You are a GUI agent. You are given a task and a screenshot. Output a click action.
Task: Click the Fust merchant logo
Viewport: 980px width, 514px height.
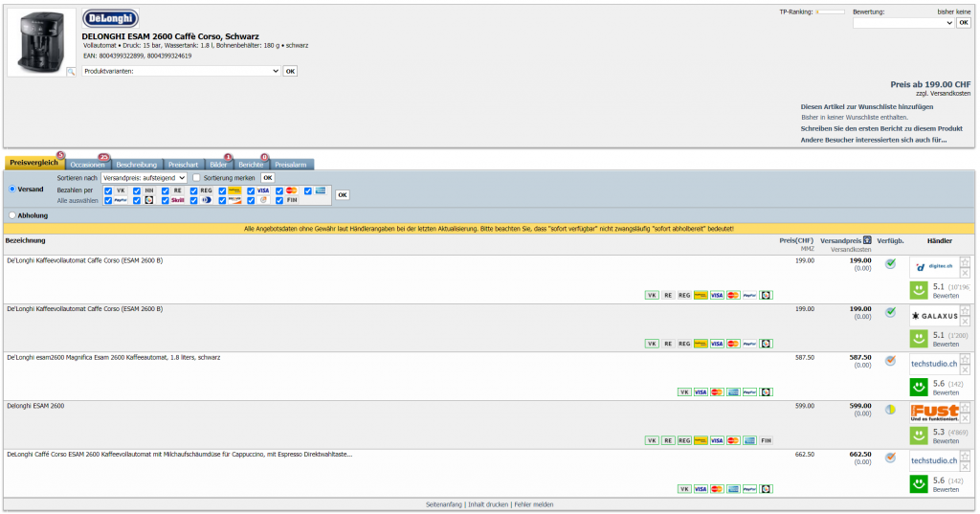[933, 413]
